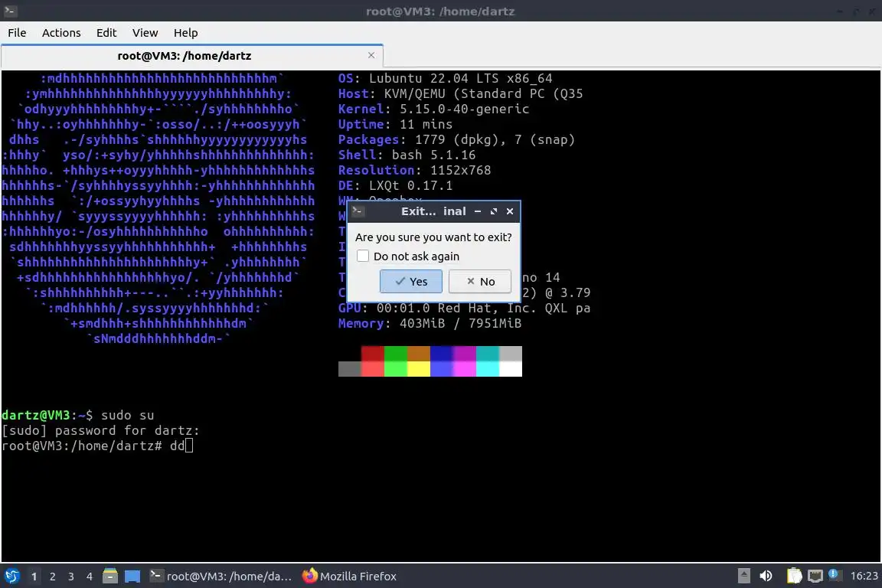
Task: Confirm exit with the Yes button
Action: pyautogui.click(x=410, y=281)
